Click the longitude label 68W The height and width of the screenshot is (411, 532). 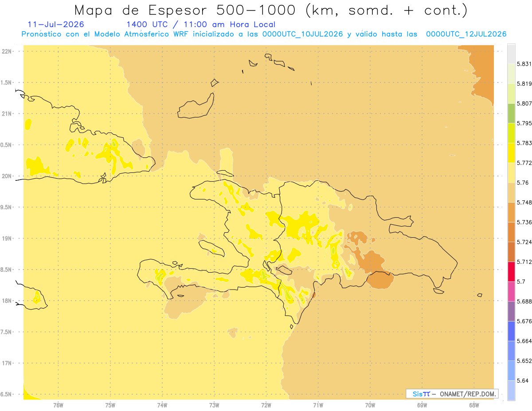pos(474,406)
